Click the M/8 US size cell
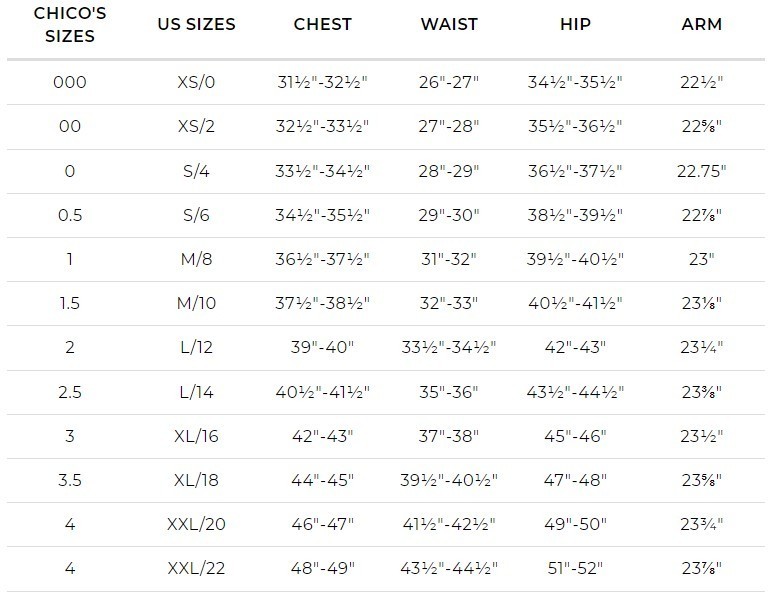782x595 pixels. point(196,259)
